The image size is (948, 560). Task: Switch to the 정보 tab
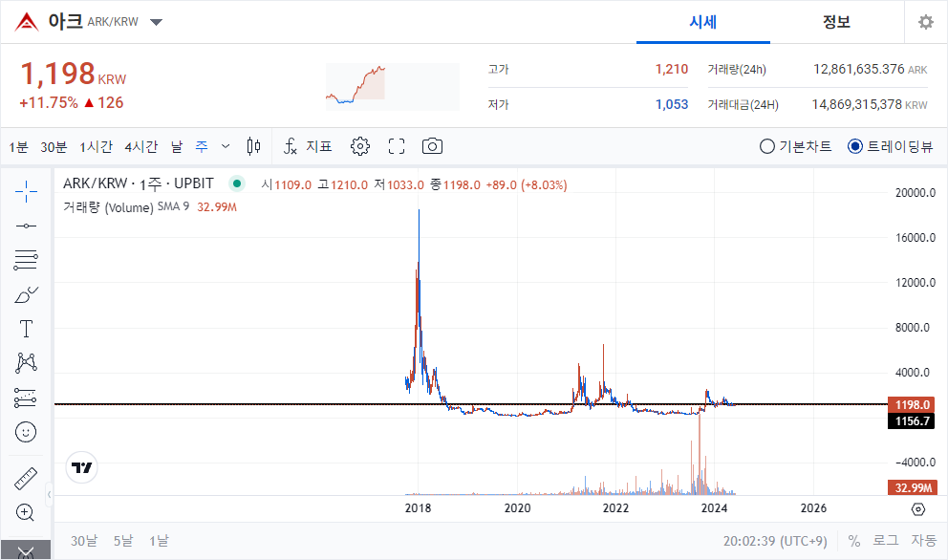(837, 22)
